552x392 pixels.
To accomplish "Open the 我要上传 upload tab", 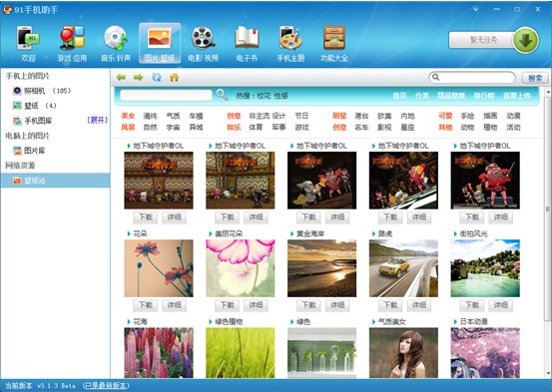I will [517, 96].
